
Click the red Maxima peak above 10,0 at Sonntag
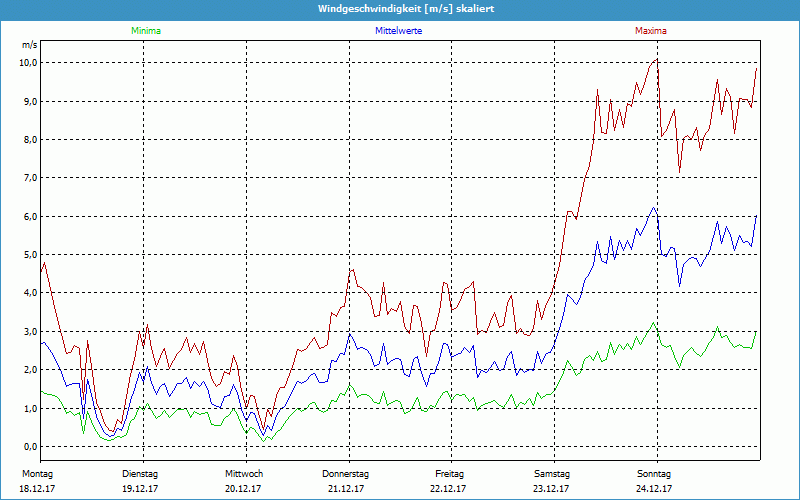coord(657,59)
